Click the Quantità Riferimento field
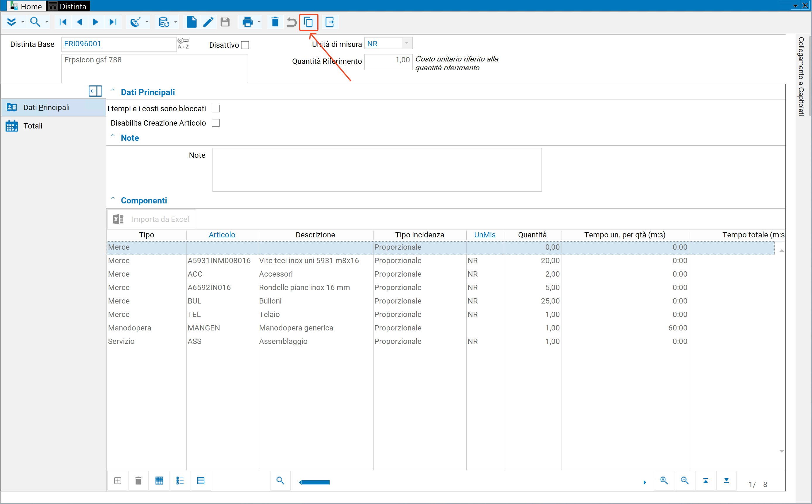 pyautogui.click(x=388, y=62)
